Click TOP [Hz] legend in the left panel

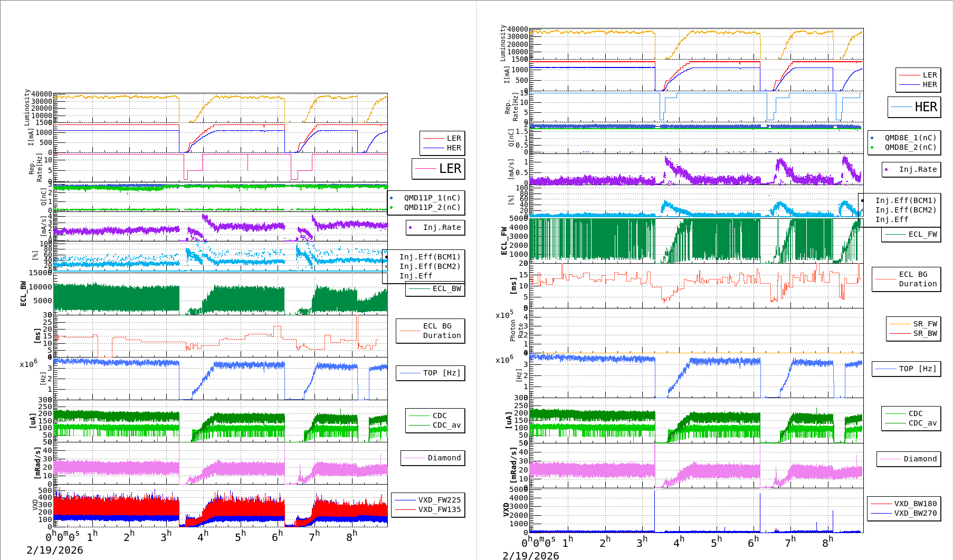431,373
